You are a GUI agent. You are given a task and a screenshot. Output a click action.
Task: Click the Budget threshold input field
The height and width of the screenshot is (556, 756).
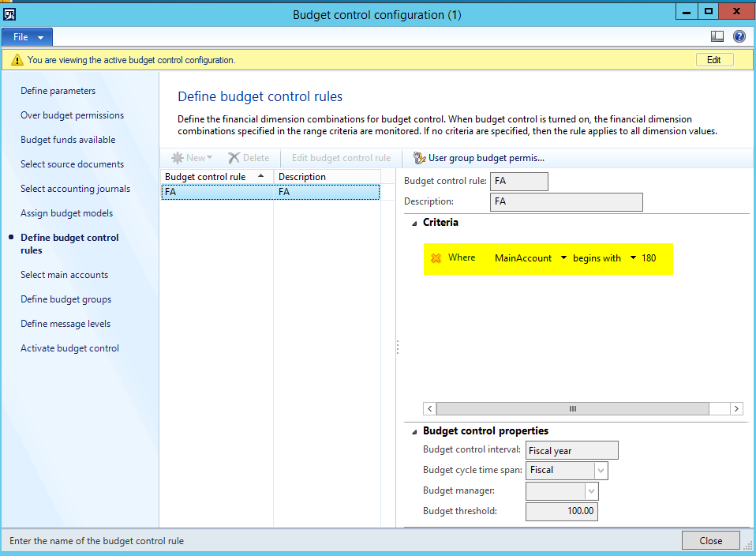(x=561, y=512)
